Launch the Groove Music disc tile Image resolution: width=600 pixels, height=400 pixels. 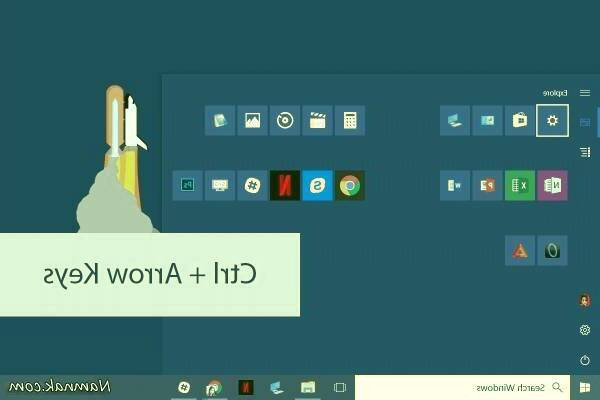285,121
